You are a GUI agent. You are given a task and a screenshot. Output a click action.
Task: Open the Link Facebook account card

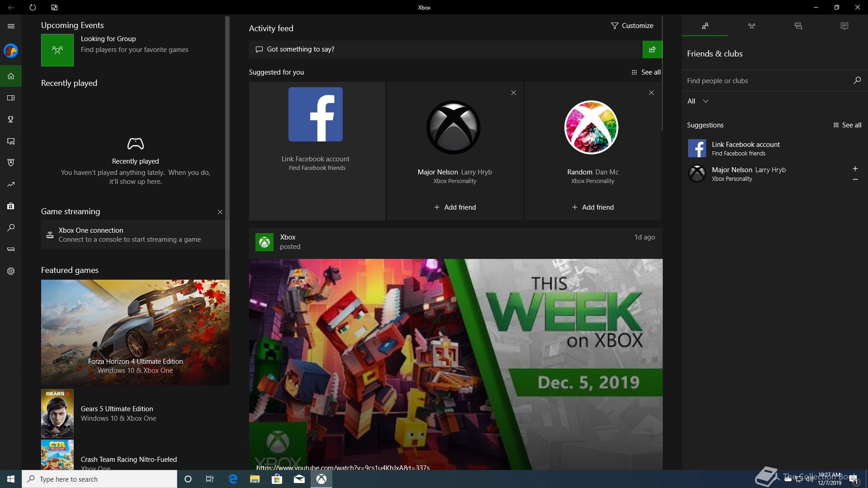(316, 151)
